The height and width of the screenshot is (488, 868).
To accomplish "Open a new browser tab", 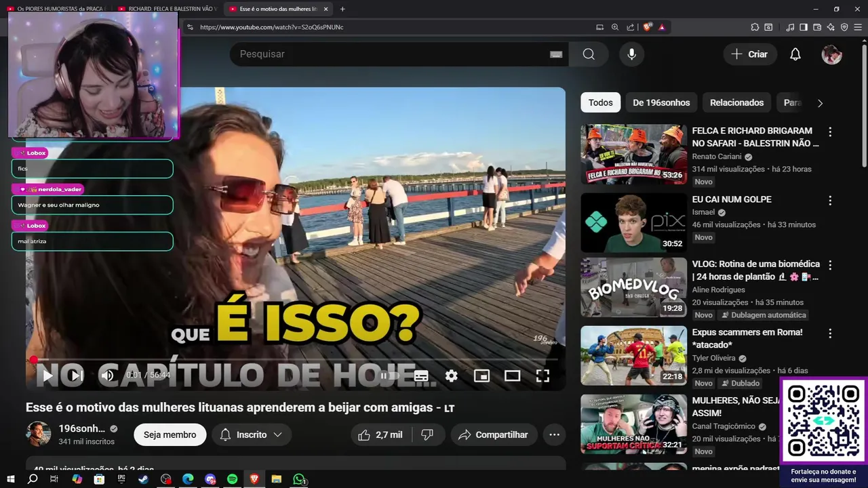I will (342, 9).
